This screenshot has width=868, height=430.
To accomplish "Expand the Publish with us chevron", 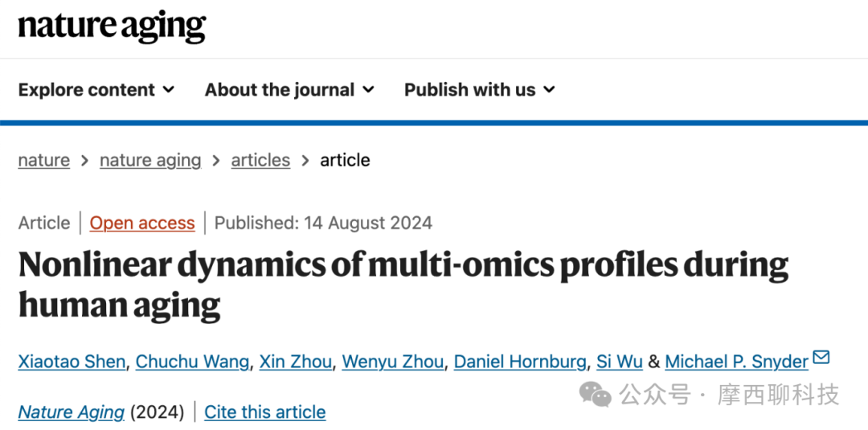I will pos(549,90).
